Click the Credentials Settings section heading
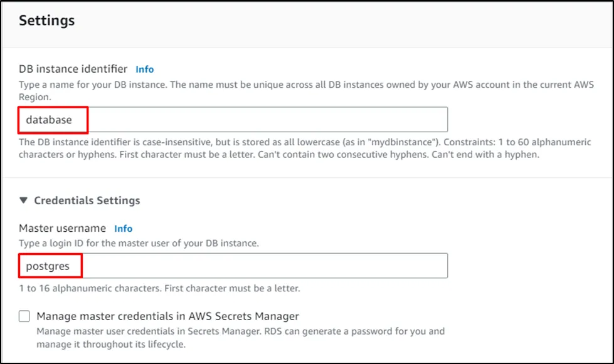Image resolution: width=614 pixels, height=364 pixels. point(87,200)
